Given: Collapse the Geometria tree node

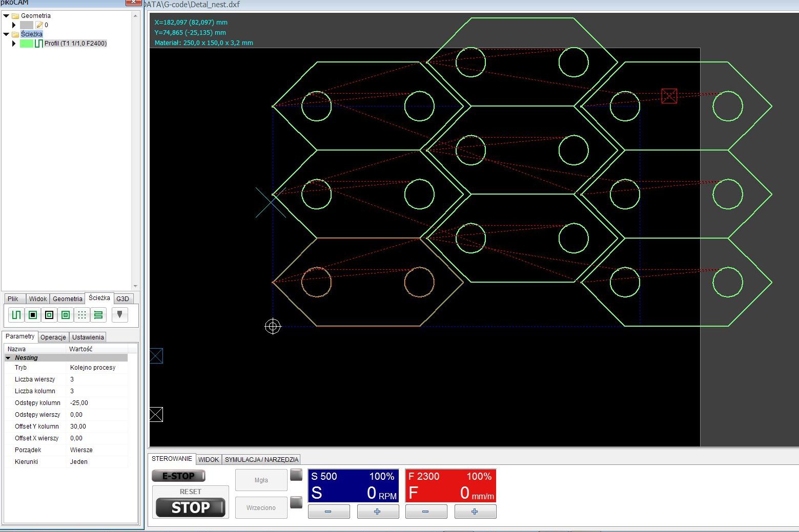Looking at the screenshot, I should (x=6, y=16).
